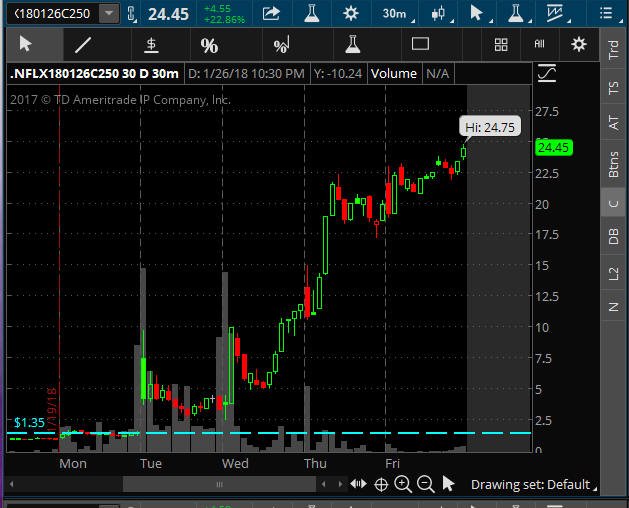This screenshot has width=629, height=508.
Task: Click the $1.35 price level label
Action: pos(29,423)
